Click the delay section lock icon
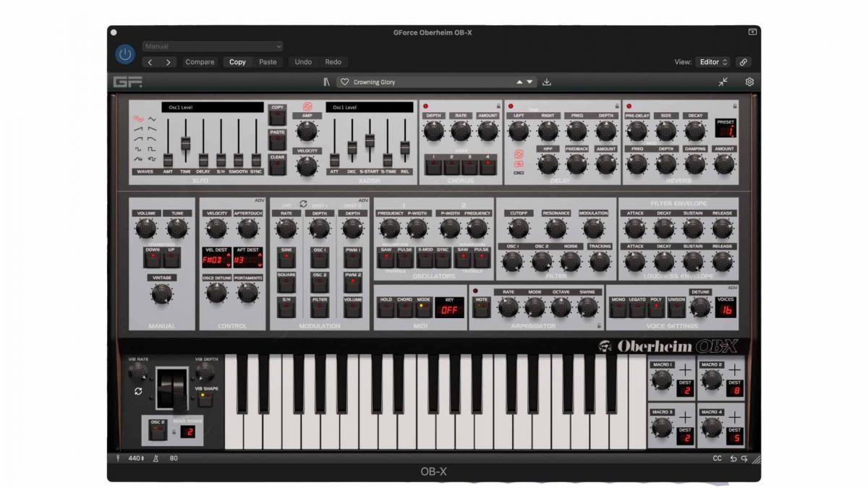The height and width of the screenshot is (488, 868). click(616, 106)
